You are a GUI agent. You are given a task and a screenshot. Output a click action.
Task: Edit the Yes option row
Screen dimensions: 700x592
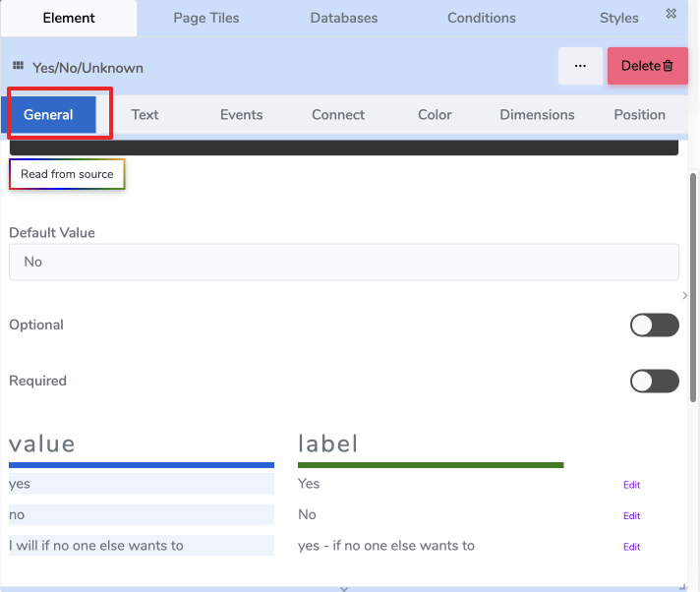click(632, 485)
